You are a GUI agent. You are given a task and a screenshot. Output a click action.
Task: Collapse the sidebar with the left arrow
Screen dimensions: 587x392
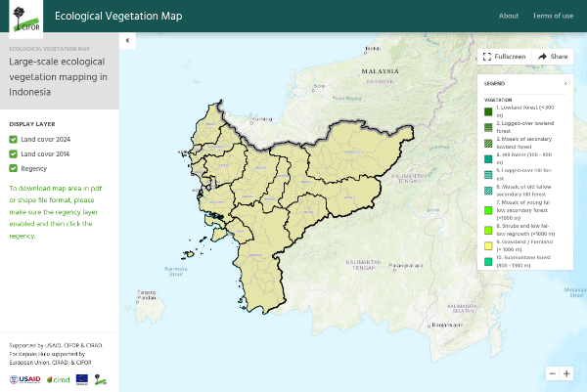[x=127, y=40]
